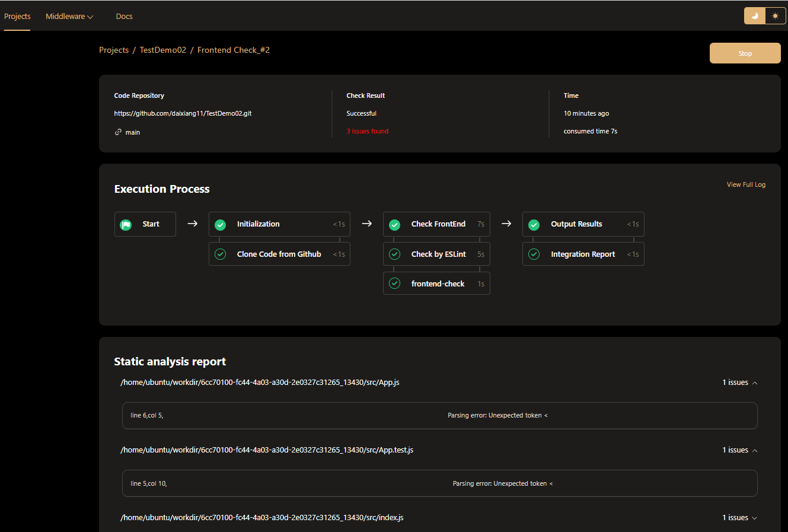
Task: Click TestDemo02 in the breadcrumb
Action: click(163, 50)
